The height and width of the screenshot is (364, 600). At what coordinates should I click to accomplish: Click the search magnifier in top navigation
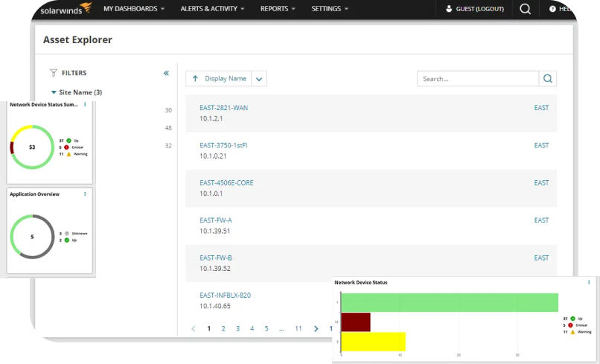(526, 9)
